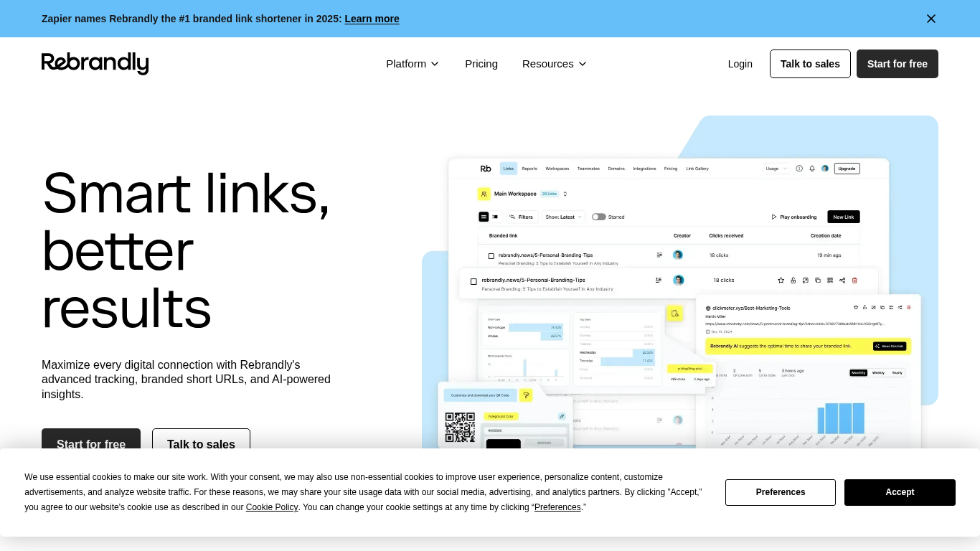Image resolution: width=980 pixels, height=551 pixels.
Task: Click the "Smart links, better results" headline
Action: (x=186, y=250)
